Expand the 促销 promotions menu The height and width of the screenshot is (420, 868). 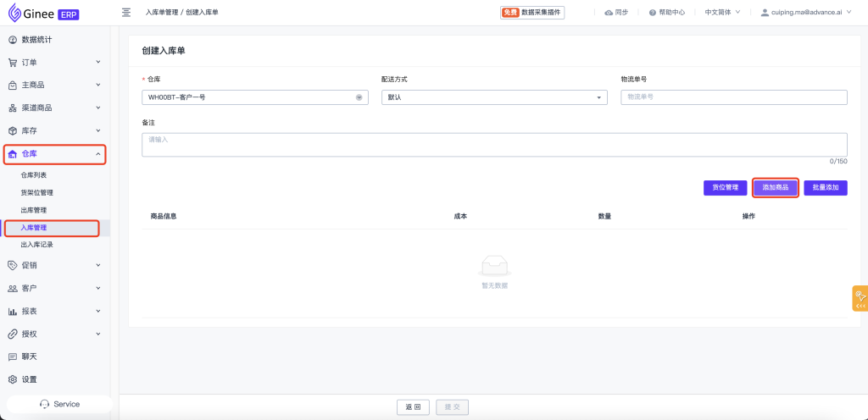[54, 265]
